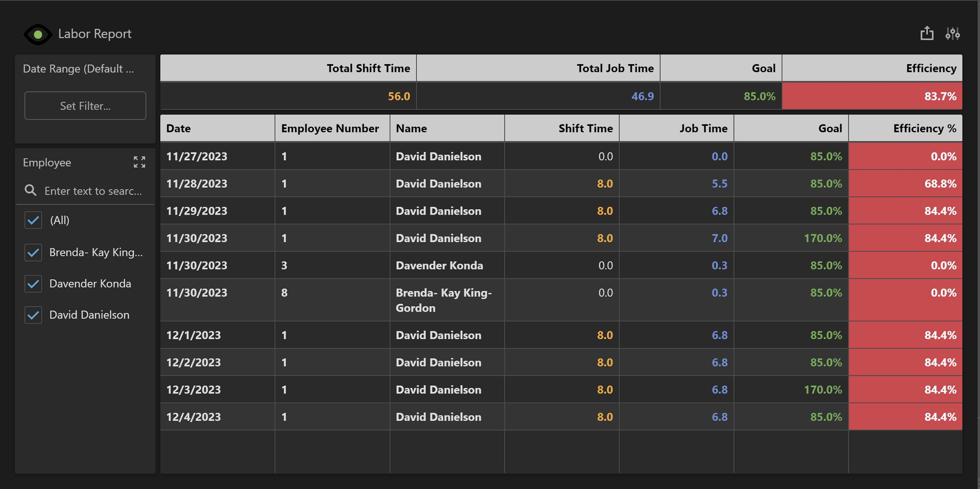Screen dimensions: 980x489
Task: Click the export/share icon
Action: coord(927,33)
